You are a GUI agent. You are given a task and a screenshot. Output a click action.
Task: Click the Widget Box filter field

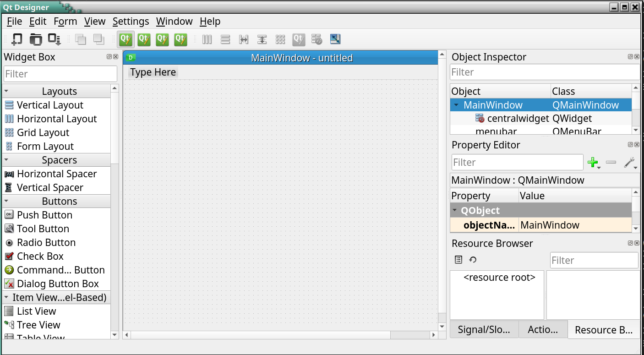60,74
